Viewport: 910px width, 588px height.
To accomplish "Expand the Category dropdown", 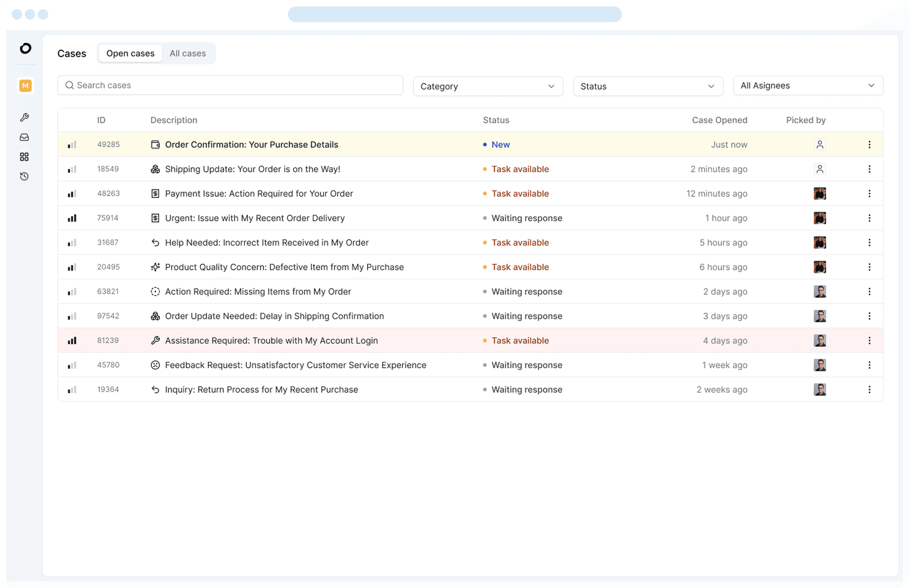I will pyautogui.click(x=488, y=86).
